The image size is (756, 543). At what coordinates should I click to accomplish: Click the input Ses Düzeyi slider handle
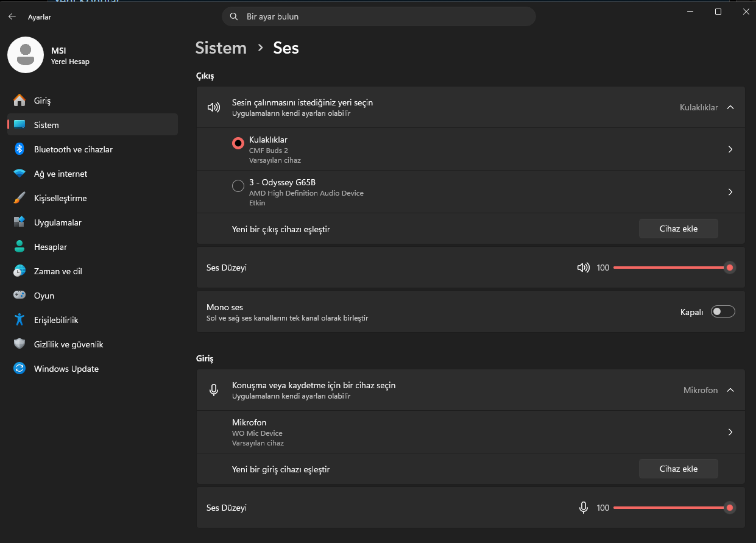pyautogui.click(x=729, y=508)
